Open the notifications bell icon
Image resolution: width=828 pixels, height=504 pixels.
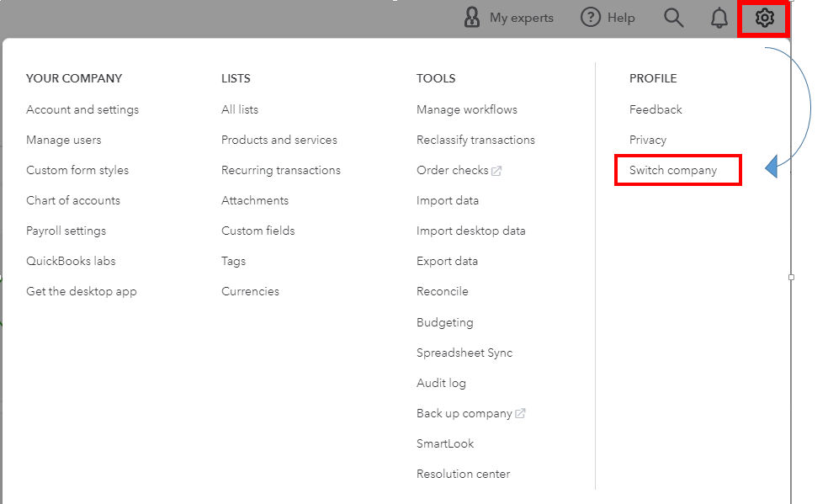[719, 18]
